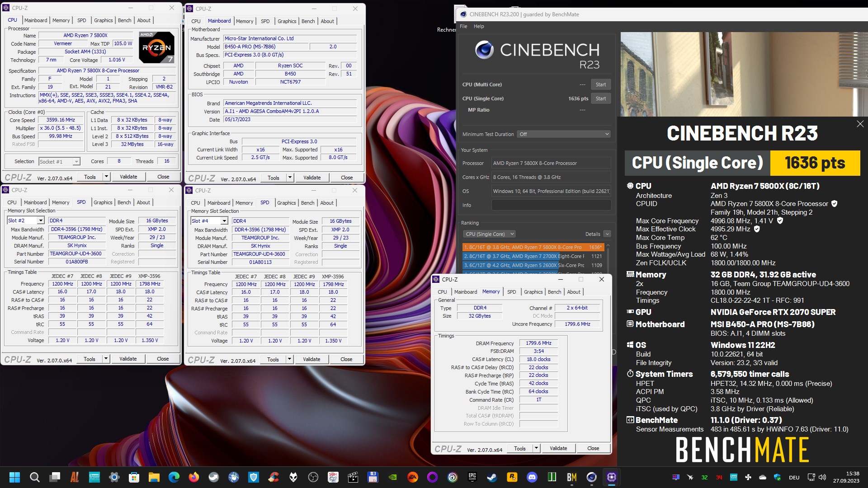
Task: Open the Tools dropdown arrow in the Slot #2 SPD window
Action: click(x=106, y=359)
